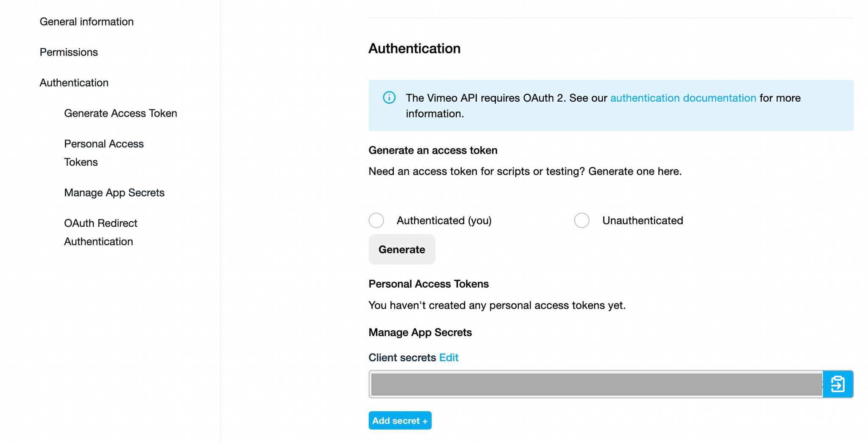This screenshot has width=868, height=443.
Task: Open Personal Access Tokens sidebar item
Action: tap(104, 153)
